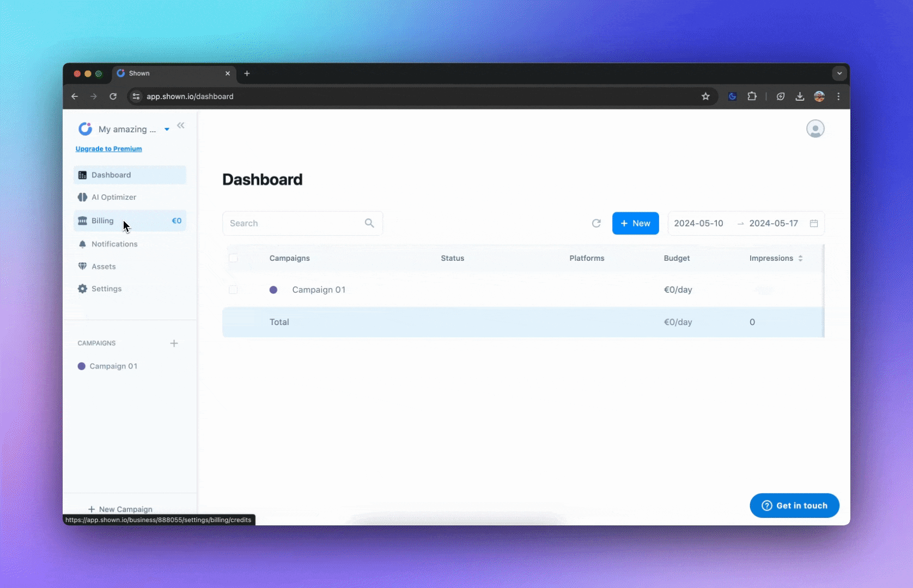Open browser downloads icon
The image size is (913, 588).
tap(800, 96)
